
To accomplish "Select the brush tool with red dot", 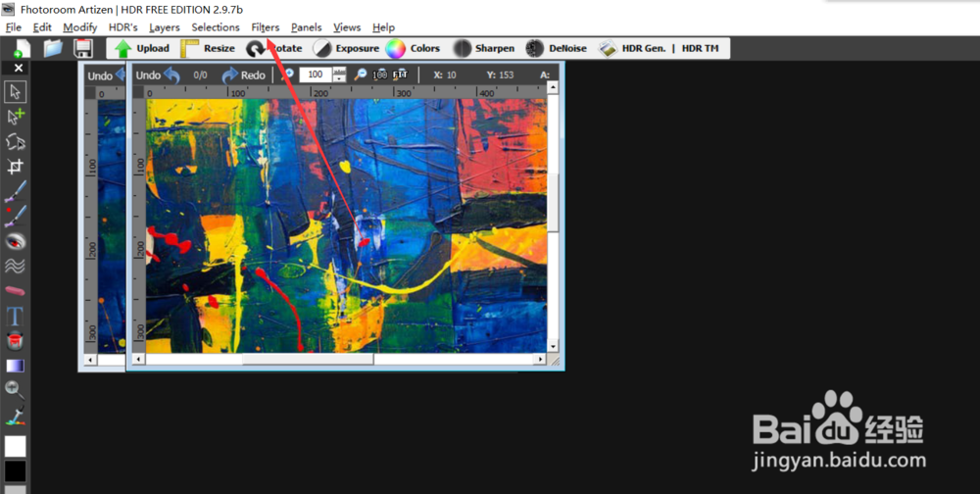I will tap(15, 217).
